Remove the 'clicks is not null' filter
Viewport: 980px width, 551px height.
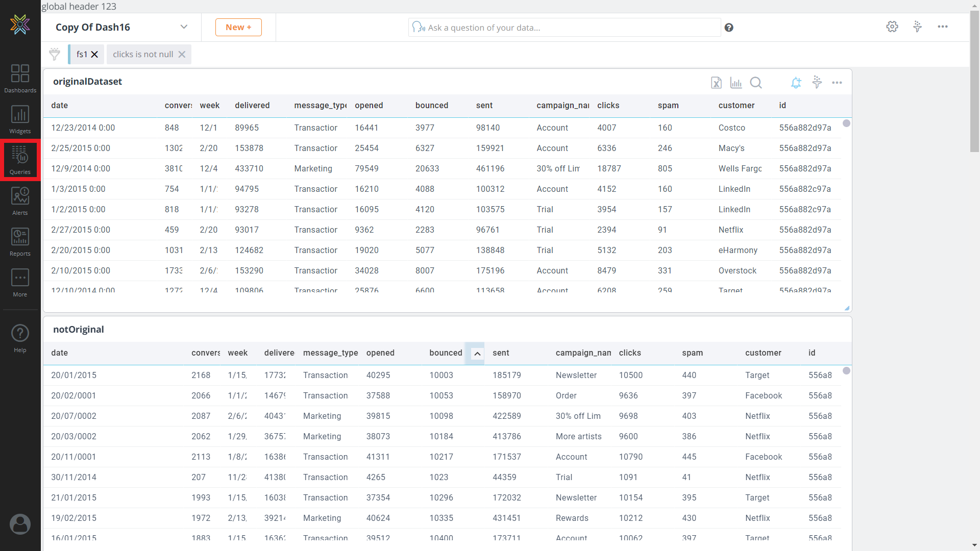tap(182, 55)
